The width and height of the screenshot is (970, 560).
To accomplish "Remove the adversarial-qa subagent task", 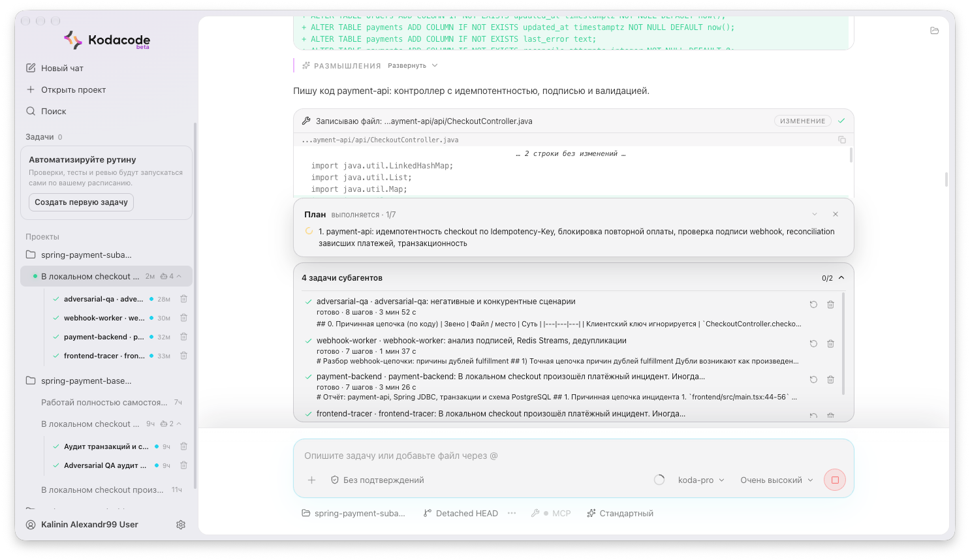I will (x=830, y=305).
